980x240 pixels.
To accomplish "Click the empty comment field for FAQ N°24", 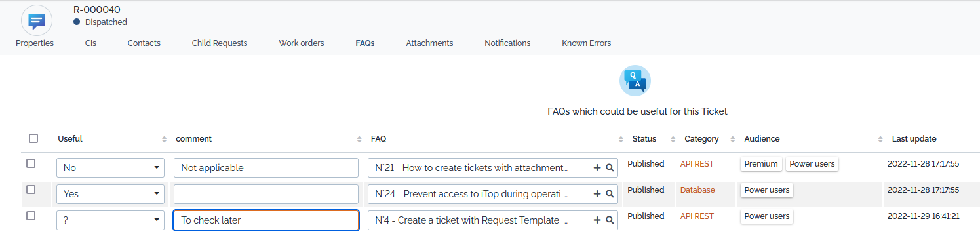I will (266, 194).
